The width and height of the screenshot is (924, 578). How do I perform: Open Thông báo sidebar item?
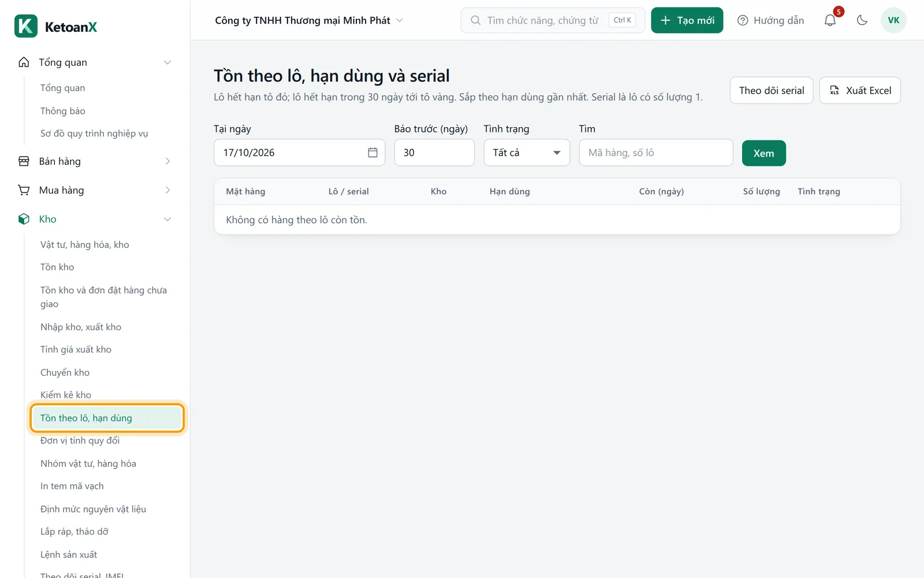[63, 111]
